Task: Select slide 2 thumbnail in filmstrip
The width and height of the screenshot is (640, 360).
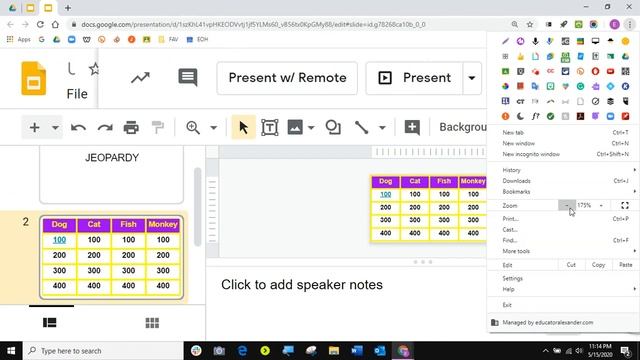Action: [111, 257]
